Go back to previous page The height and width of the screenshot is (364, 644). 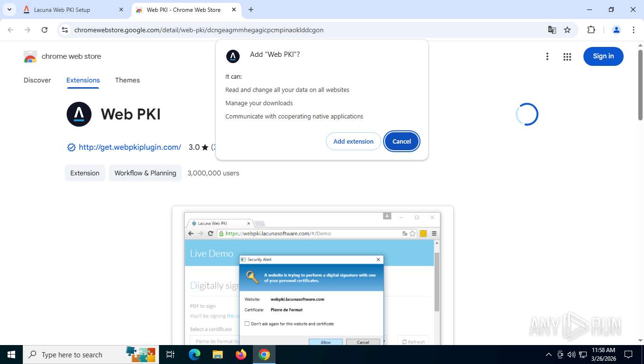point(11,30)
